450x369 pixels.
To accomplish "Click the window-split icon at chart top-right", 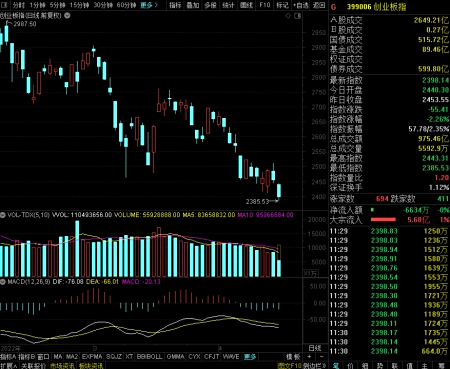I will point(298,16).
